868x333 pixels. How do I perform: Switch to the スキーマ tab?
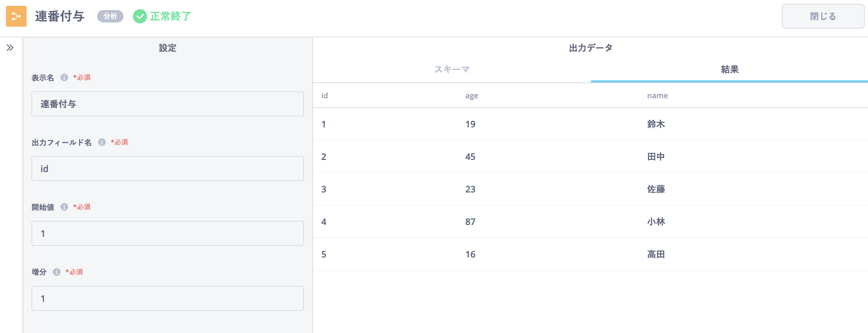coord(452,70)
